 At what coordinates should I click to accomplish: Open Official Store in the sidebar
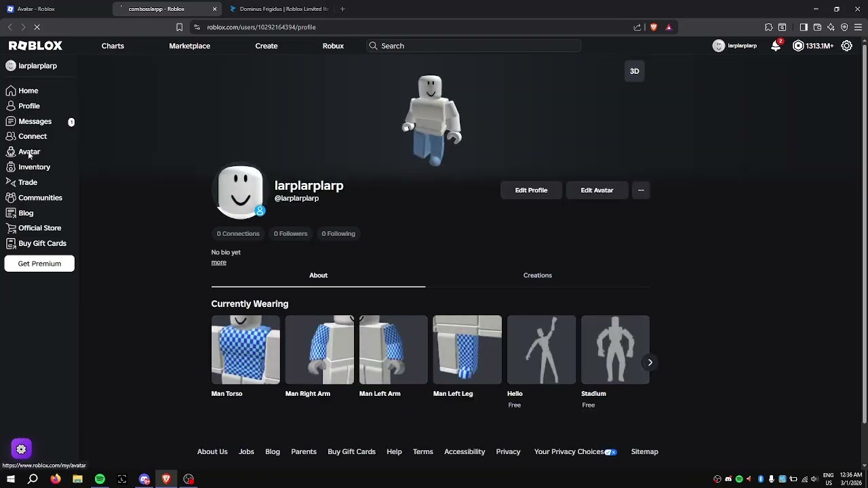[39, 228]
